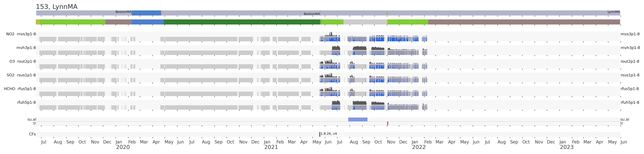Click the rfuh5p1-8 label on right side

(630, 102)
